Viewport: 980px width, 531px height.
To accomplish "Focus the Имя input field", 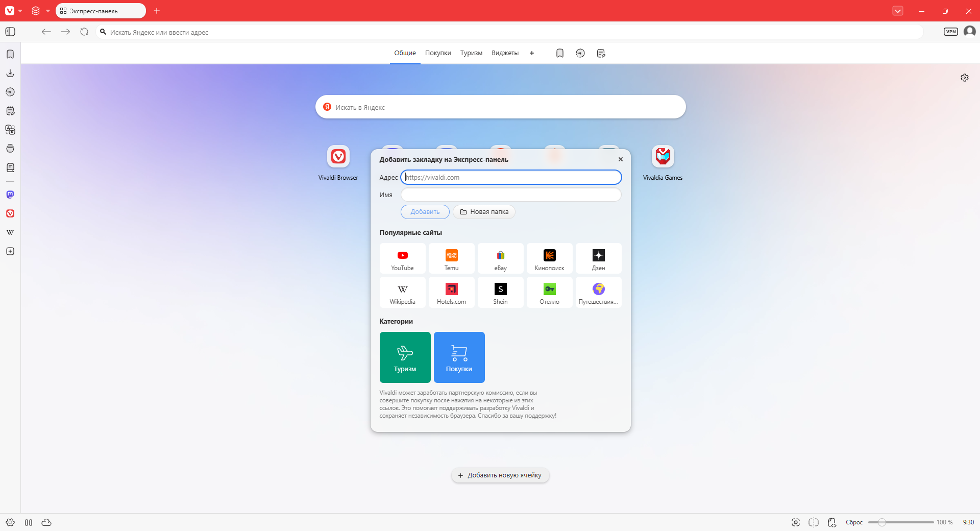I will pos(511,195).
